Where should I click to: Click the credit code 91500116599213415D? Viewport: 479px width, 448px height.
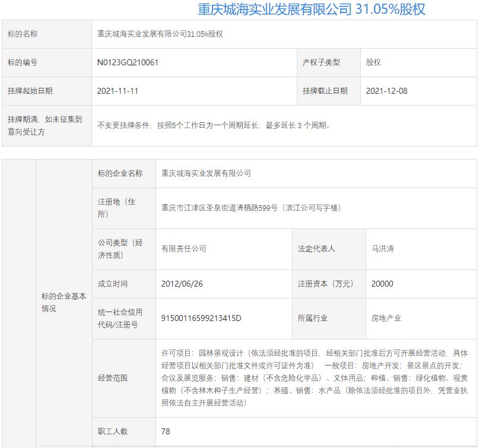click(201, 318)
